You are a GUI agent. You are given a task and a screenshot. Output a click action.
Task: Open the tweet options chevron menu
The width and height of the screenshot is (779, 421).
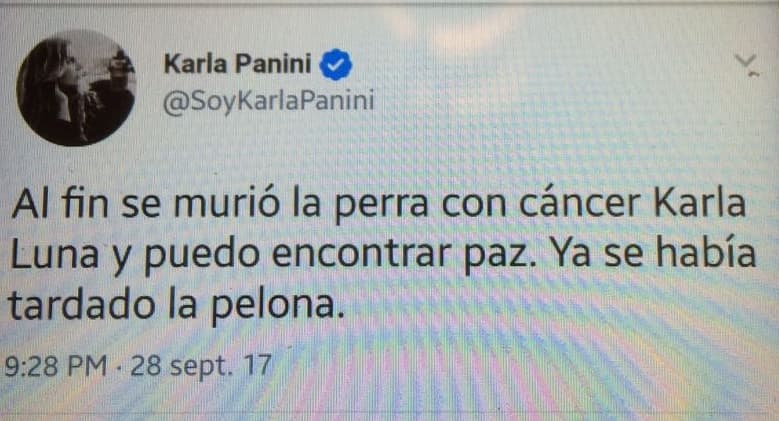[x=747, y=65]
